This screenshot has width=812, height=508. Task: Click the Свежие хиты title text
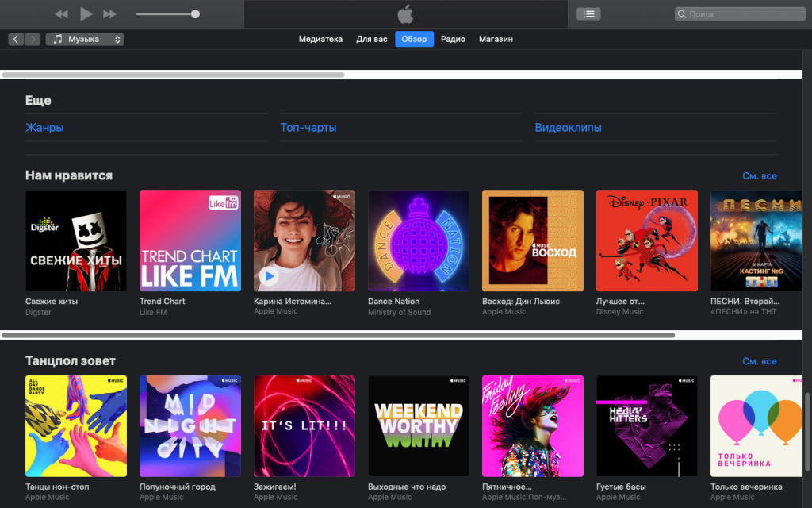[52, 301]
